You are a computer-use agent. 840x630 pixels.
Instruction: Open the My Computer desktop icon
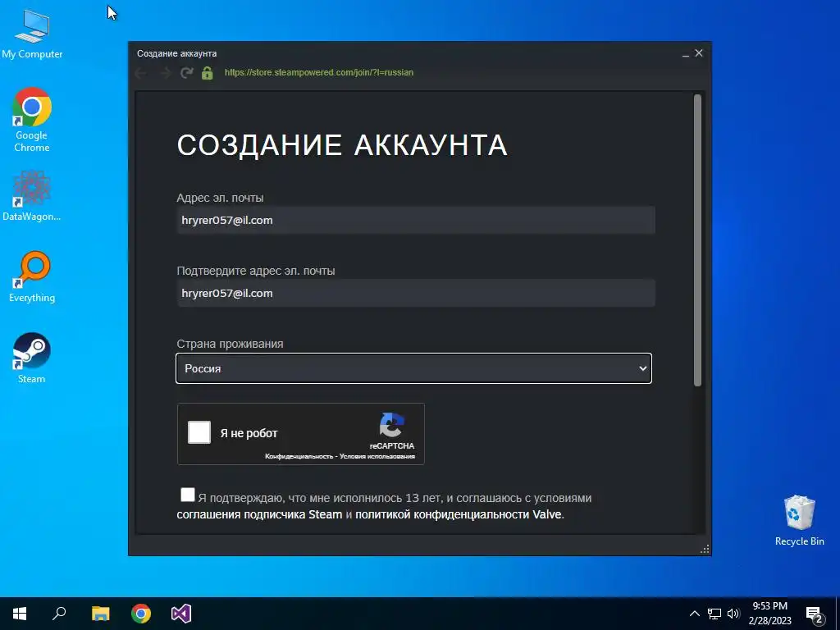click(x=32, y=34)
